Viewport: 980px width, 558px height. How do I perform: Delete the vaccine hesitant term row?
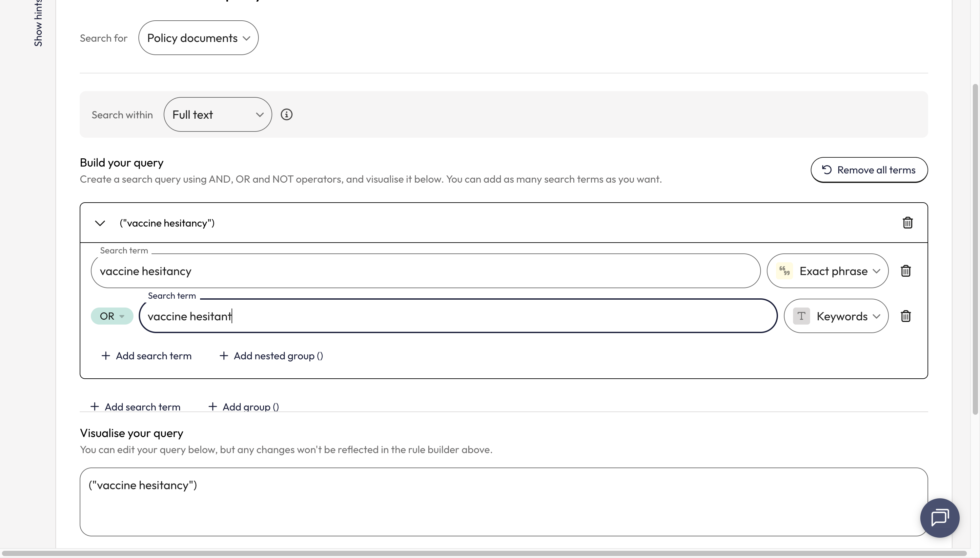pos(906,316)
